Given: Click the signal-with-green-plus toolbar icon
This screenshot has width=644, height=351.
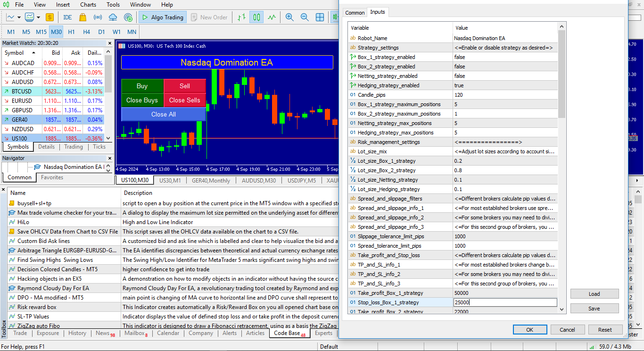Looking at the screenshot, I should pyautogui.click(x=128, y=17).
